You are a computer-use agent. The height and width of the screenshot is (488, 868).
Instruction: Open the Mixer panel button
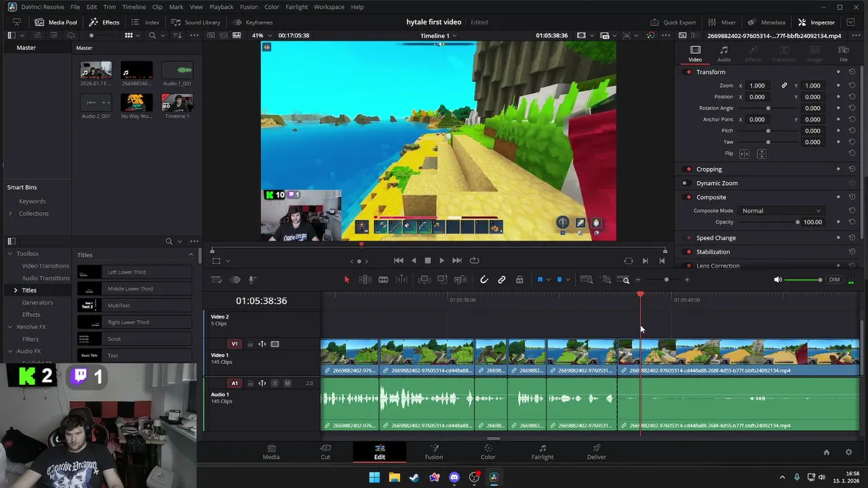pos(722,22)
